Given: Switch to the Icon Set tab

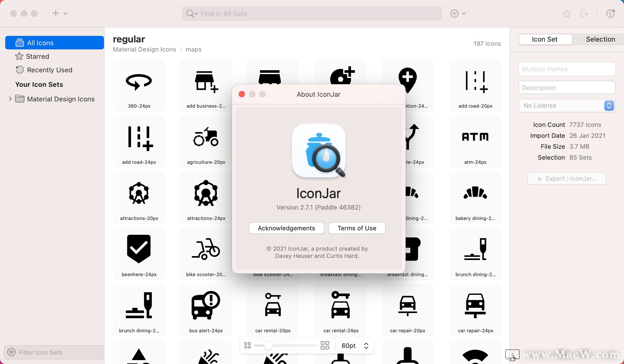Looking at the screenshot, I should [545, 39].
